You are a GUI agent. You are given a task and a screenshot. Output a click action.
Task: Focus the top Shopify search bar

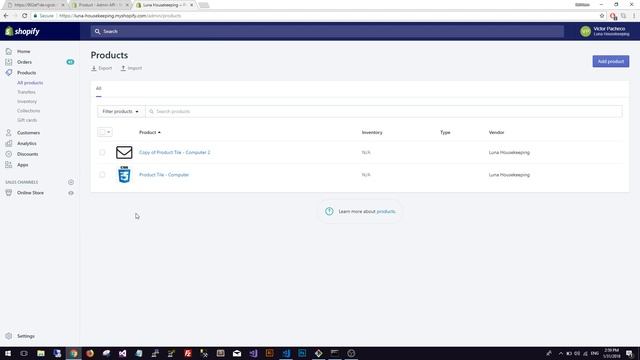[x=327, y=31]
